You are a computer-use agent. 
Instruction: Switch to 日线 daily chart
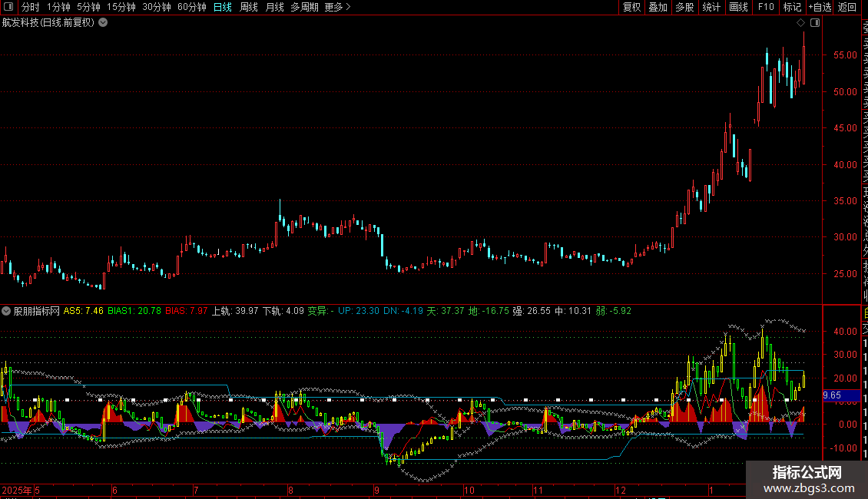(223, 7)
